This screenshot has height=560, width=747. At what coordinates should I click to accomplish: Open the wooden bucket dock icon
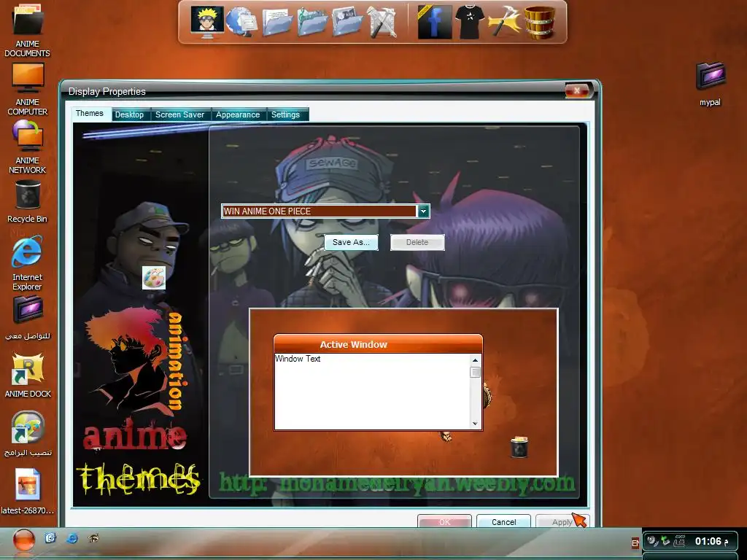click(540, 23)
